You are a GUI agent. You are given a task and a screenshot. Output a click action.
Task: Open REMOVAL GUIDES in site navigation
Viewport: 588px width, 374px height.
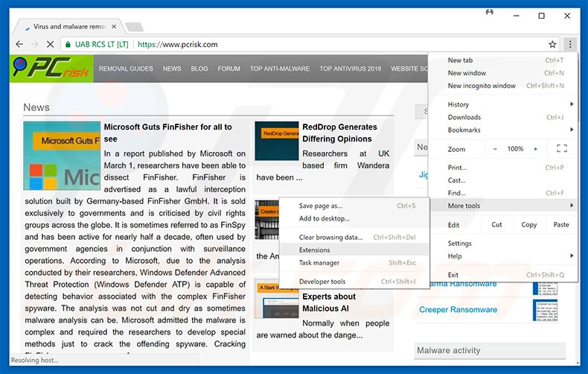(126, 69)
